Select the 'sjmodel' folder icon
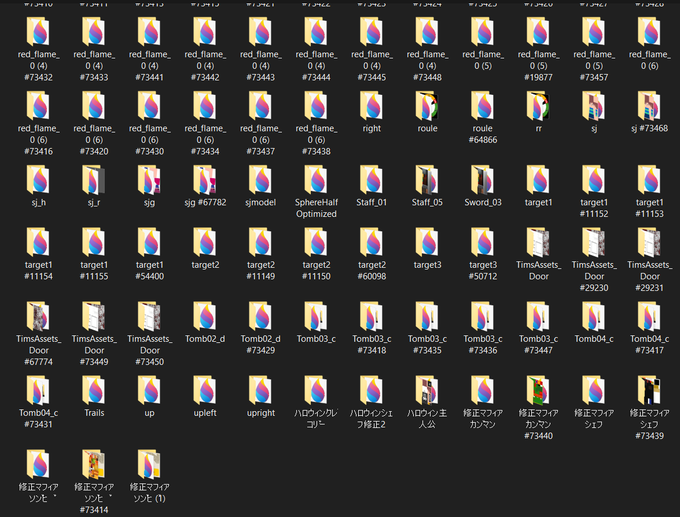 [260, 180]
